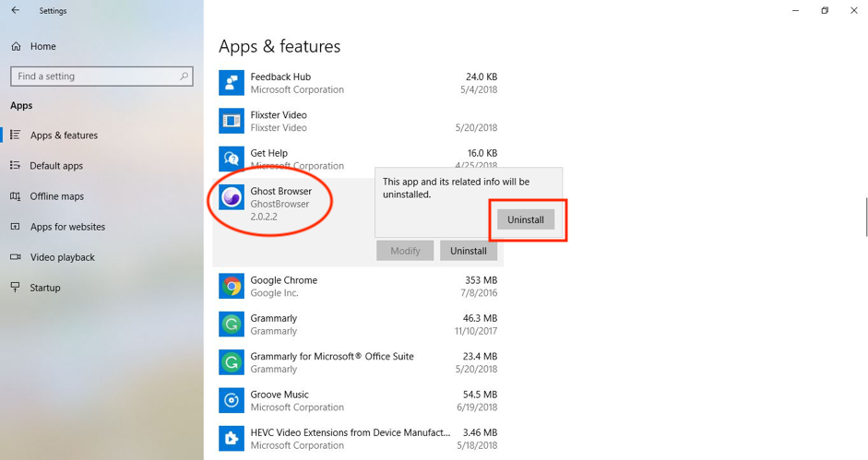Click the Modify button for Ghost Browser
Image resolution: width=868 pixels, height=460 pixels.
click(x=405, y=251)
